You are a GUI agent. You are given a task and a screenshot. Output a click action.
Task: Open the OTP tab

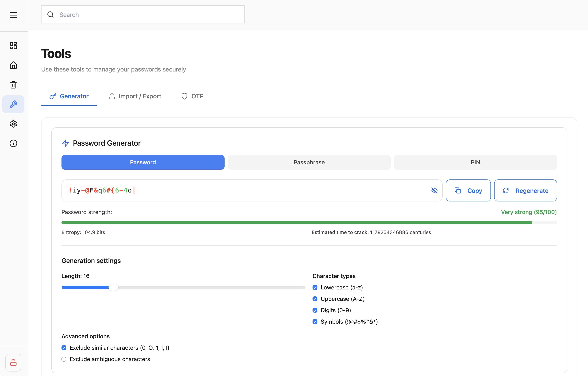(192, 96)
